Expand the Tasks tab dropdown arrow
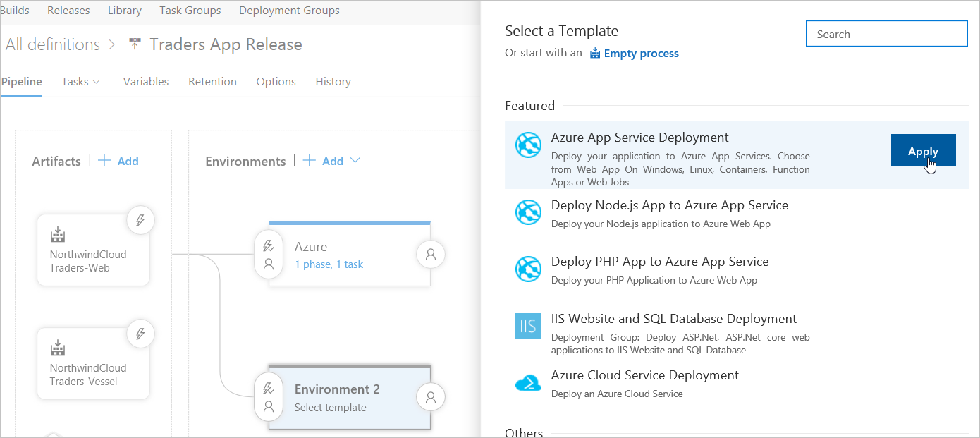 click(x=97, y=82)
